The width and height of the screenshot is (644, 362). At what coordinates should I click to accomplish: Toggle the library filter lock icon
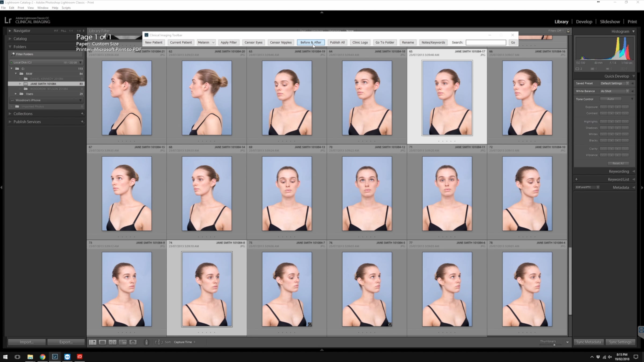pyautogui.click(x=568, y=31)
